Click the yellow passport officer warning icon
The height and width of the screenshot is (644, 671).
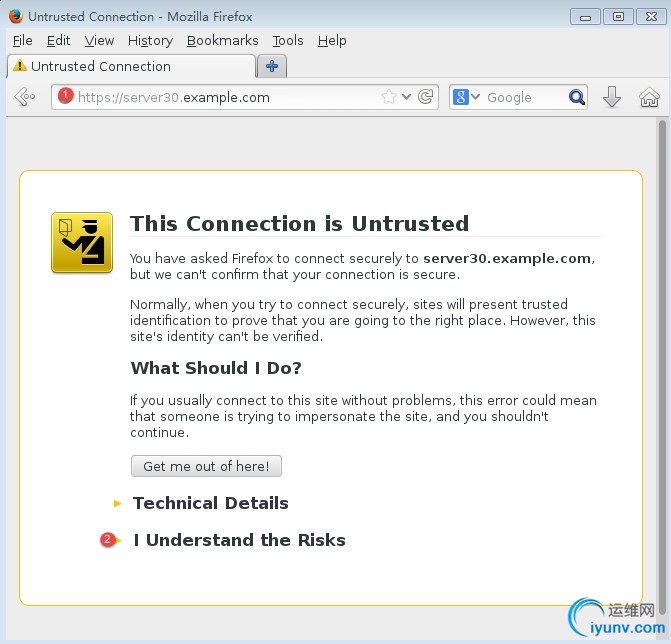pos(82,243)
